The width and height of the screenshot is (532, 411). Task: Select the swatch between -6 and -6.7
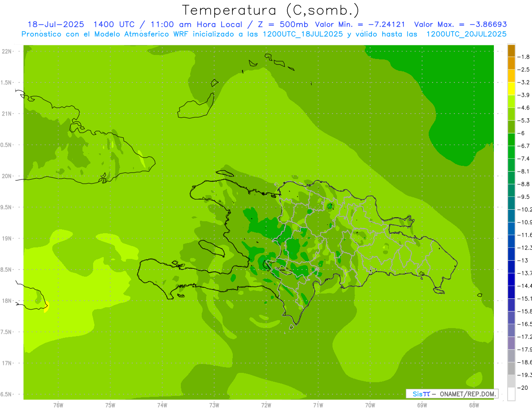pyautogui.click(x=511, y=139)
